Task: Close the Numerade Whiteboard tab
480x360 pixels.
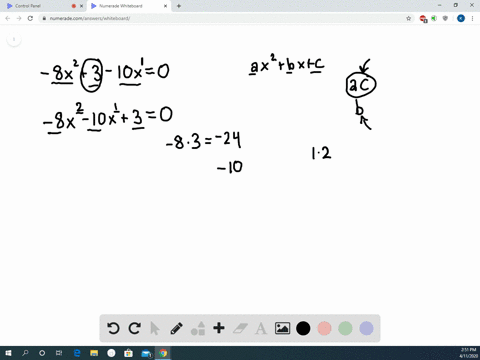Action: coord(165,6)
